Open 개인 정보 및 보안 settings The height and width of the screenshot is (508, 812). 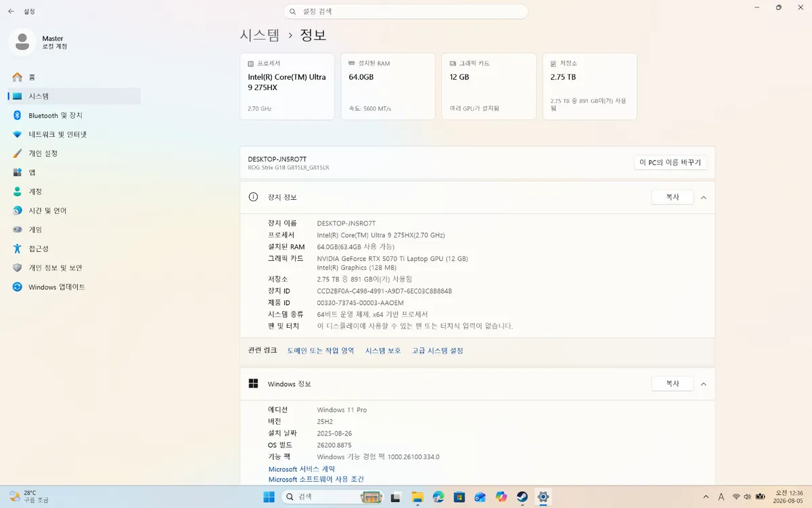coord(74,268)
